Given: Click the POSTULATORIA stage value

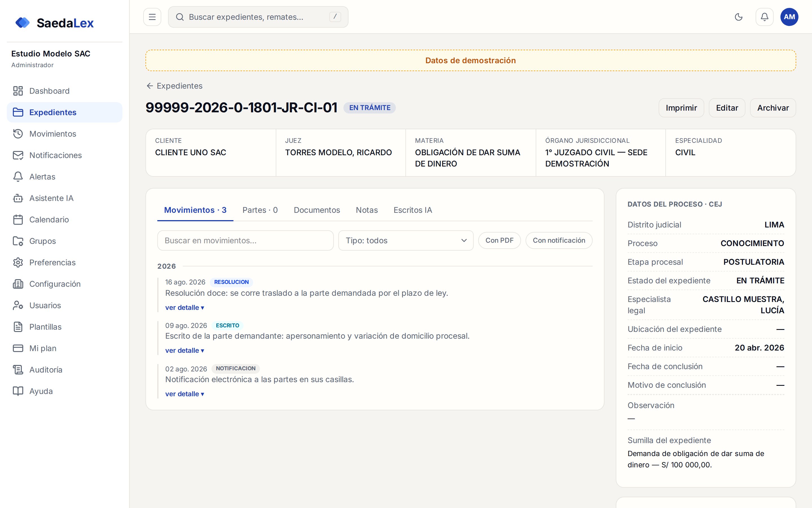Looking at the screenshot, I should coord(754,262).
